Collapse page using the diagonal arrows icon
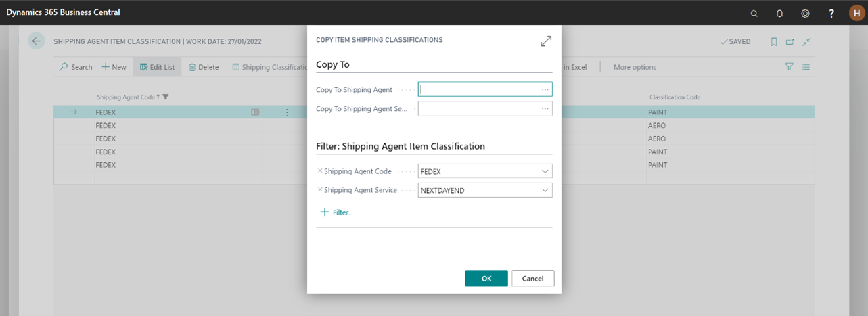 (x=806, y=41)
